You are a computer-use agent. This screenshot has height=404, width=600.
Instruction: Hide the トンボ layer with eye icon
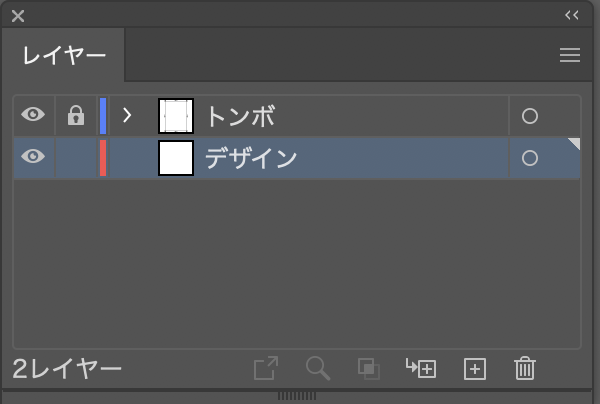(33, 115)
